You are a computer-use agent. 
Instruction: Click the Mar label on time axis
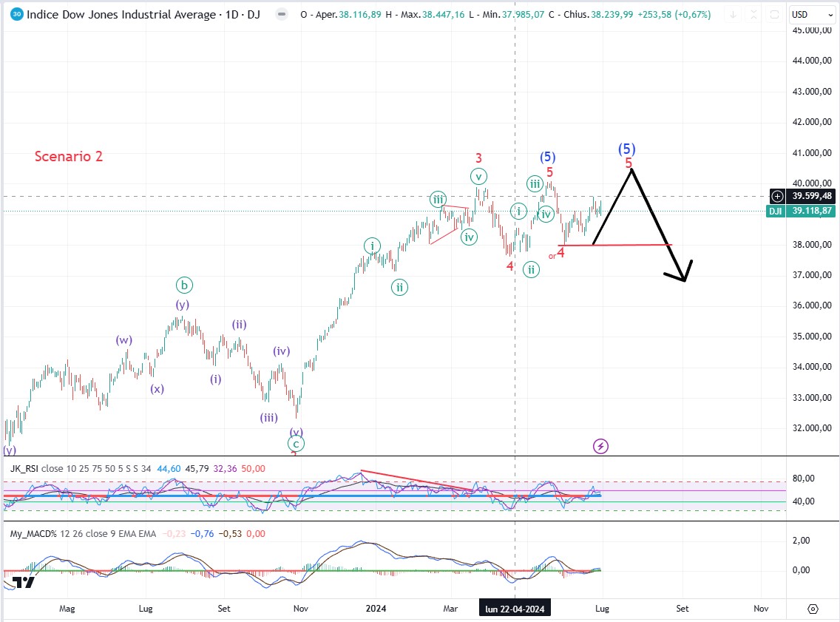click(x=450, y=609)
